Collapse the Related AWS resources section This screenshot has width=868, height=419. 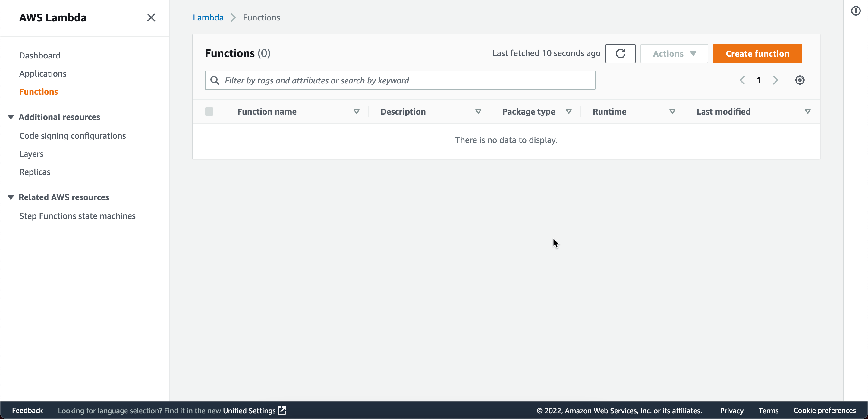pyautogui.click(x=11, y=197)
